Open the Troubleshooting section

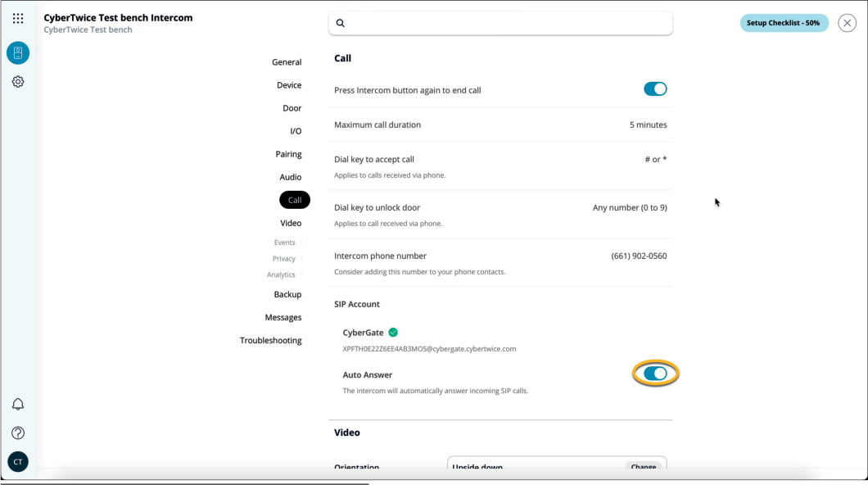[x=270, y=340]
